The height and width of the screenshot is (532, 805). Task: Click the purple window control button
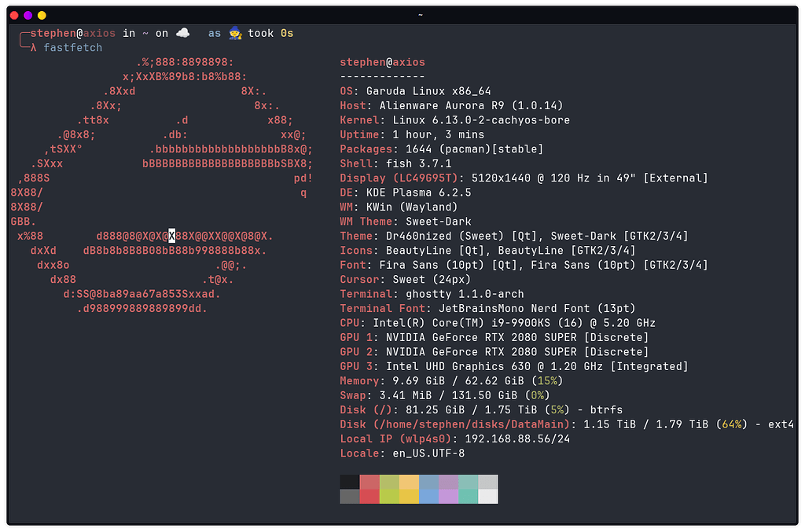(28, 15)
